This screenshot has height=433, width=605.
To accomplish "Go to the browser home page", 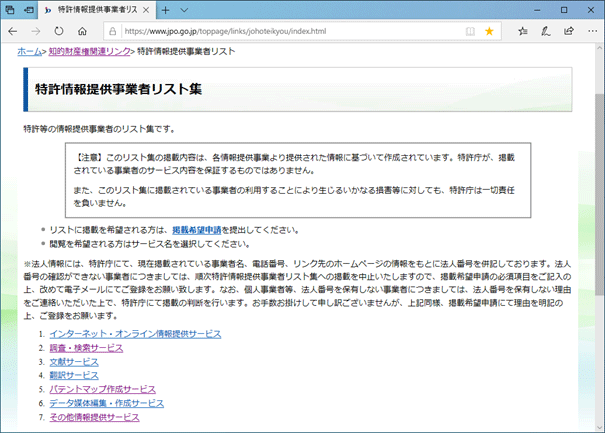I will point(83,31).
